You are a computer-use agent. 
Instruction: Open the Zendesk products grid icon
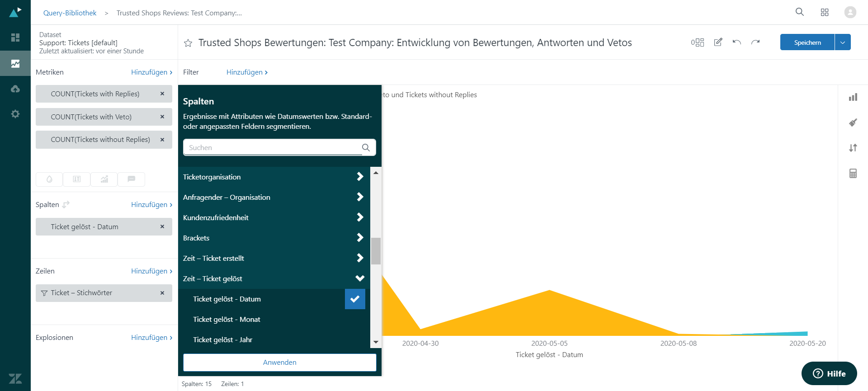tap(825, 12)
